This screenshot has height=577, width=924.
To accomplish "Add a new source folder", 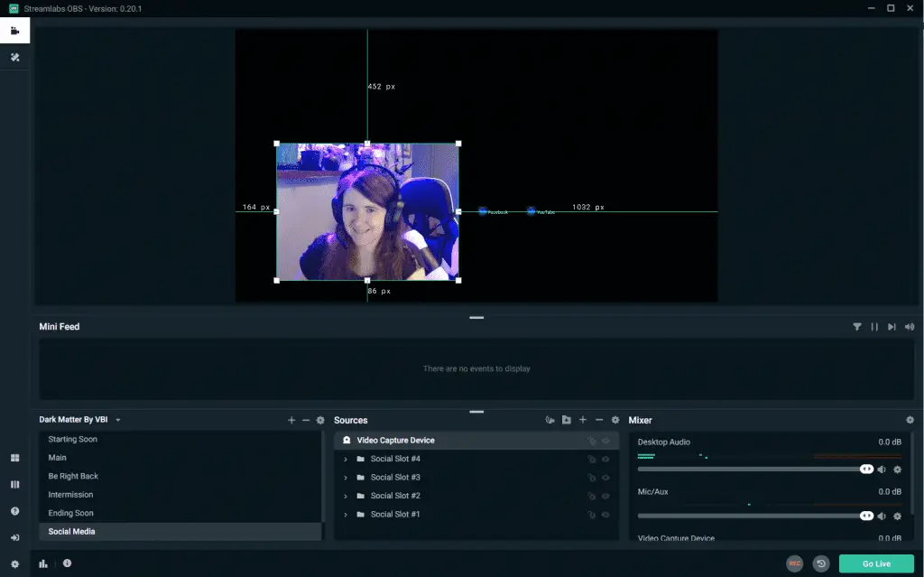I will point(567,420).
